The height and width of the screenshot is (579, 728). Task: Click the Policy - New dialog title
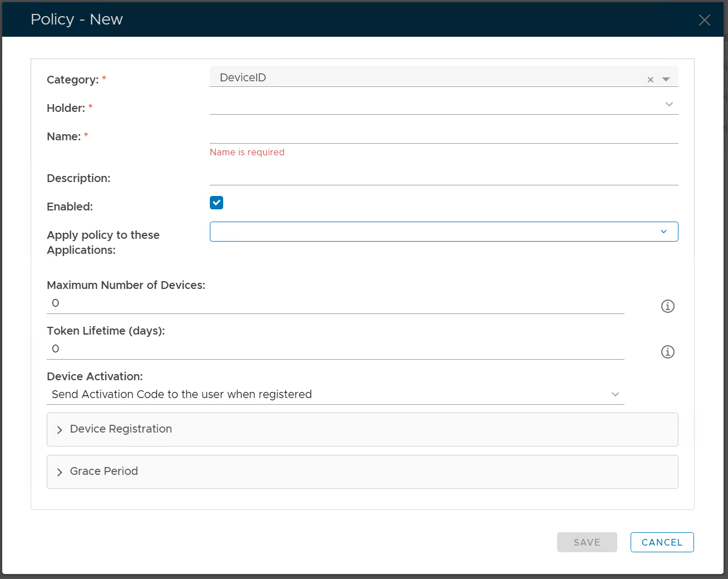point(77,19)
